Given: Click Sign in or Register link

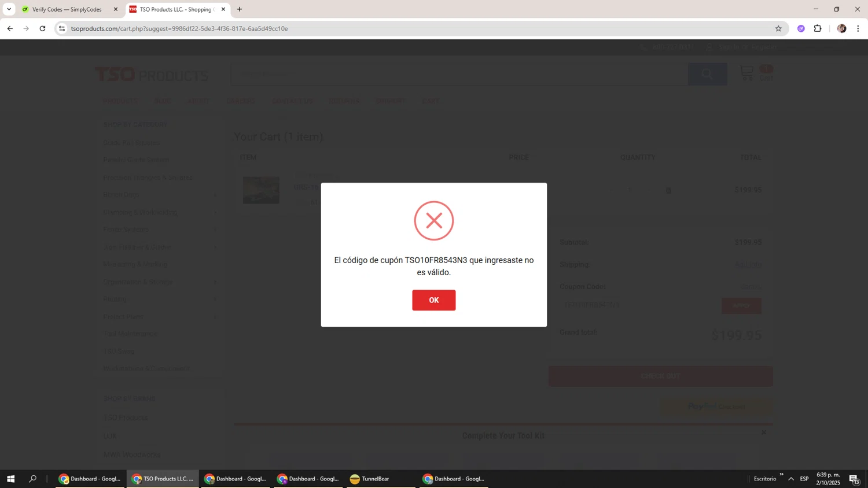Looking at the screenshot, I should tap(748, 47).
